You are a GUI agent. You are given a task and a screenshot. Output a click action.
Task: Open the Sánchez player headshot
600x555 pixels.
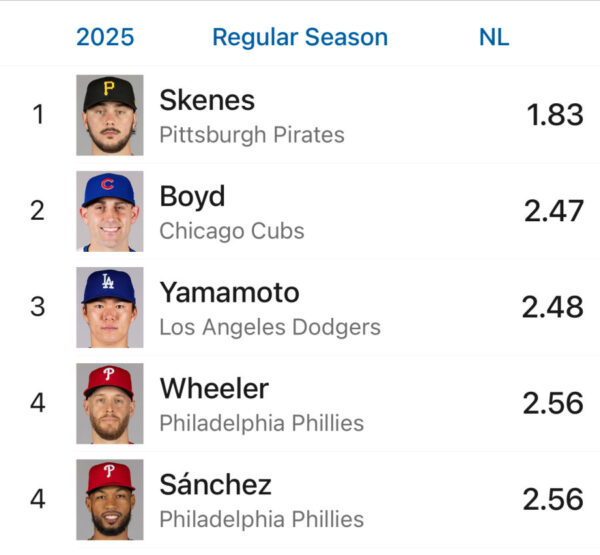tap(110, 499)
